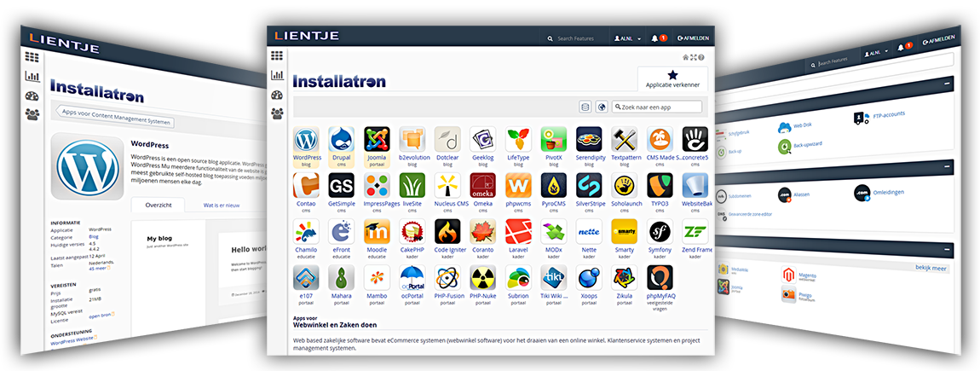Select the SilverStripe cms app
The height and width of the screenshot is (371, 980).
[589, 186]
